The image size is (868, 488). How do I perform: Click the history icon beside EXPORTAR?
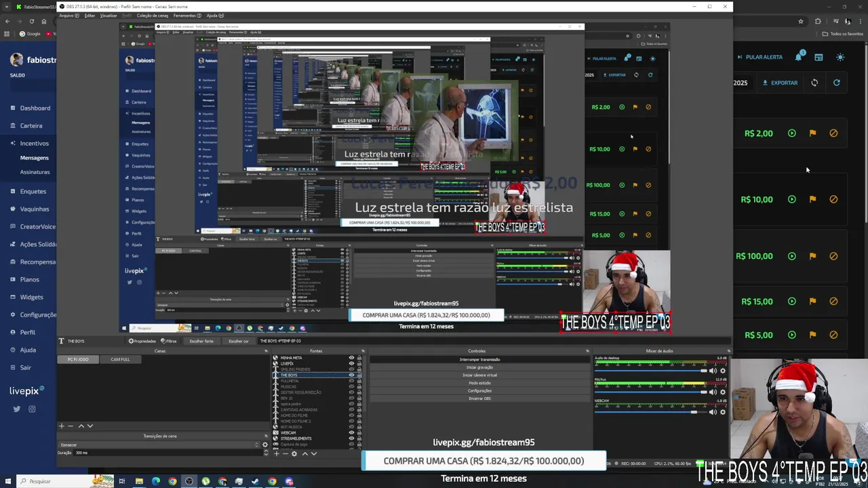click(x=814, y=83)
